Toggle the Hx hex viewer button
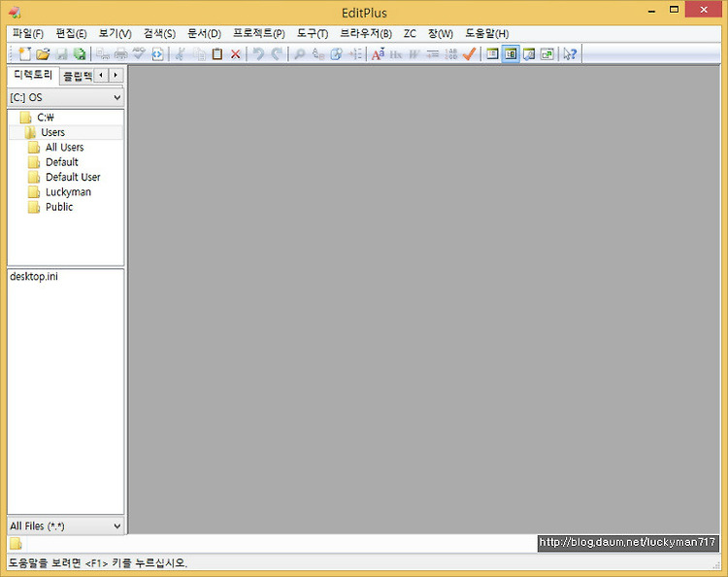The height and width of the screenshot is (577, 728). pos(396,53)
